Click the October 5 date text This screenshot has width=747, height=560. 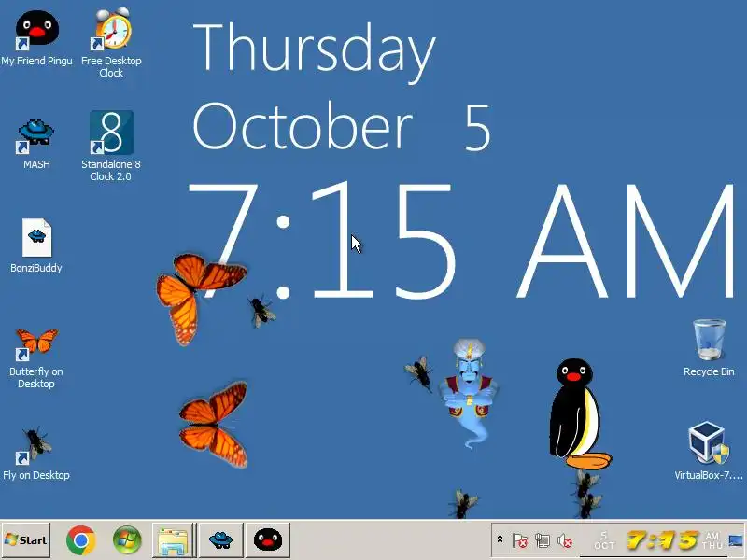pyautogui.click(x=342, y=127)
